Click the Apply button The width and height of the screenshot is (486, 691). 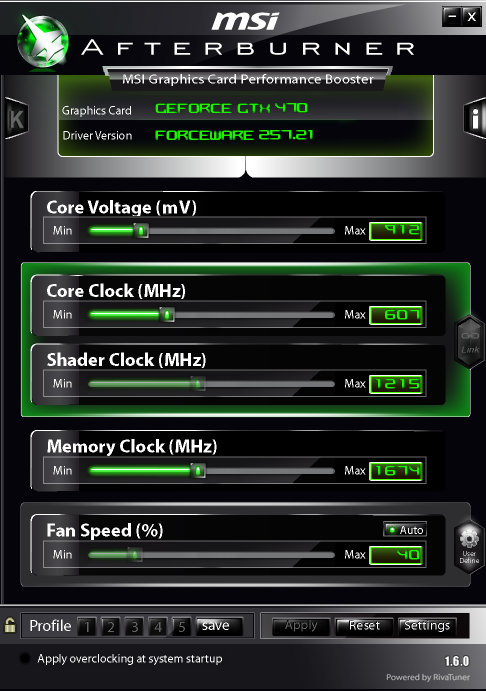coord(301,626)
